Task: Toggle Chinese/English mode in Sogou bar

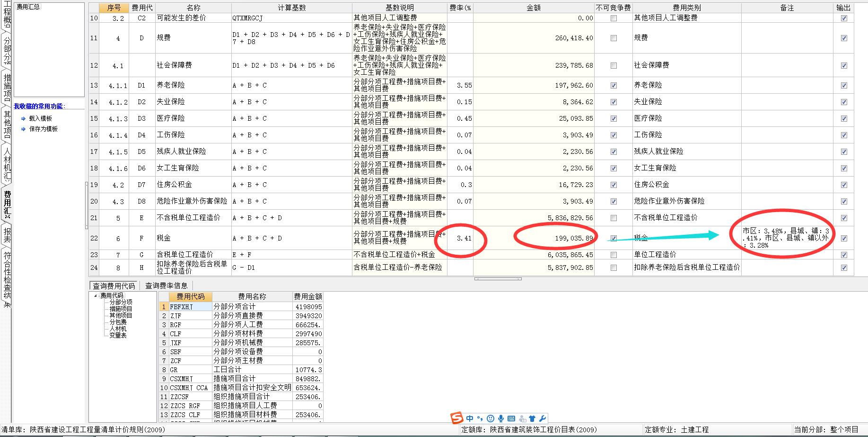Action: coord(470,419)
